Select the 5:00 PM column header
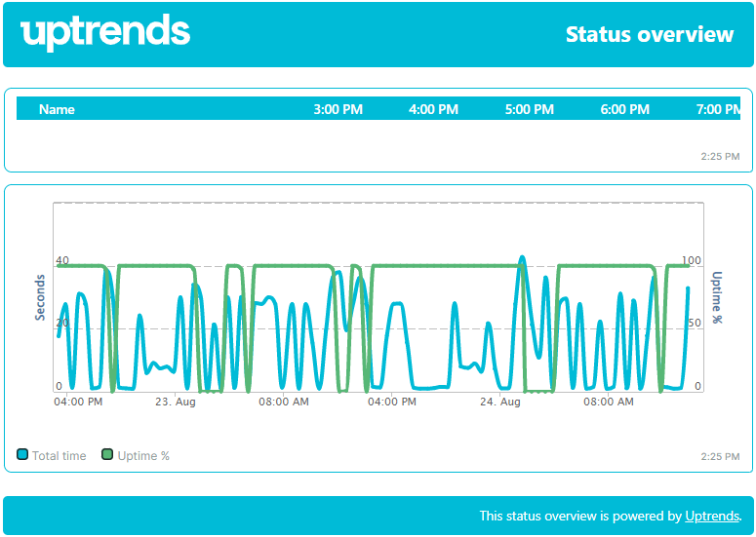The height and width of the screenshot is (537, 756). pos(529,109)
